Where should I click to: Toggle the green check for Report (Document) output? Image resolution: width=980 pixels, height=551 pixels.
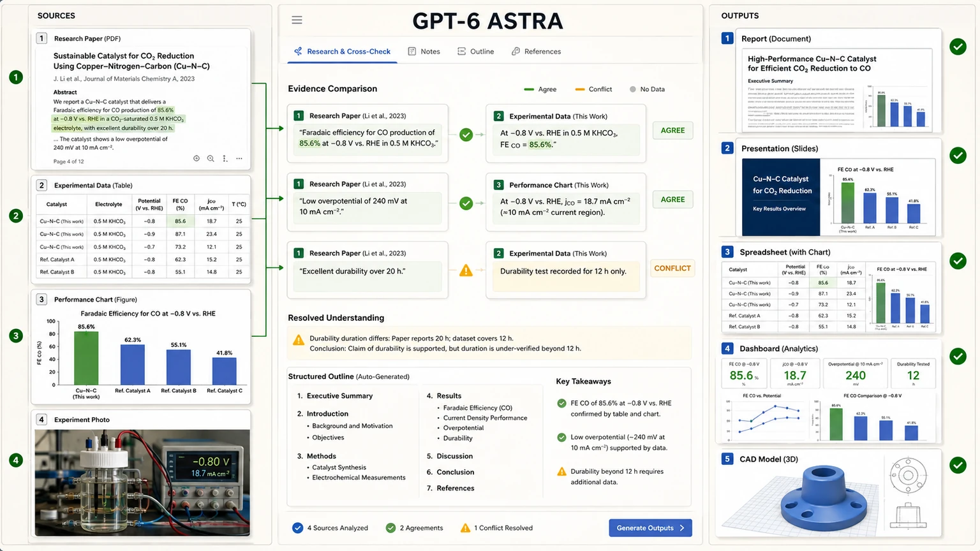point(958,46)
